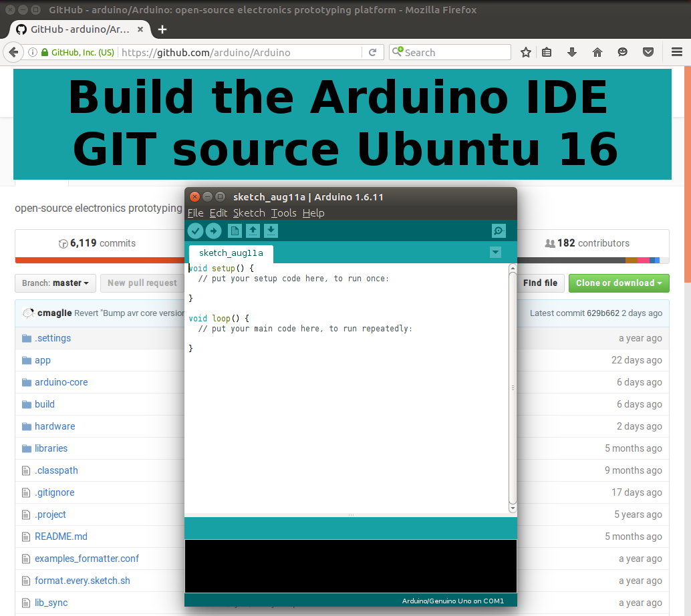Open the Arduino tab options dropdown arrow
This screenshot has height=616, width=691.
(x=495, y=253)
